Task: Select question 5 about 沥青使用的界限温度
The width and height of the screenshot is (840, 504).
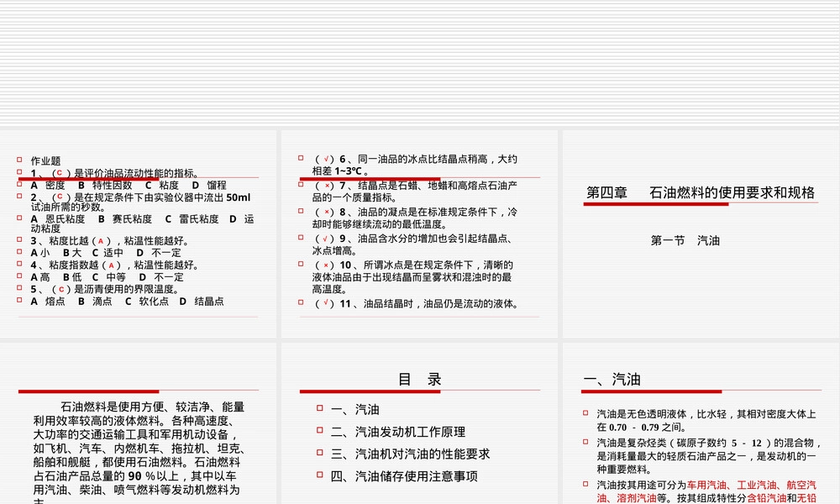Action: click(x=104, y=289)
